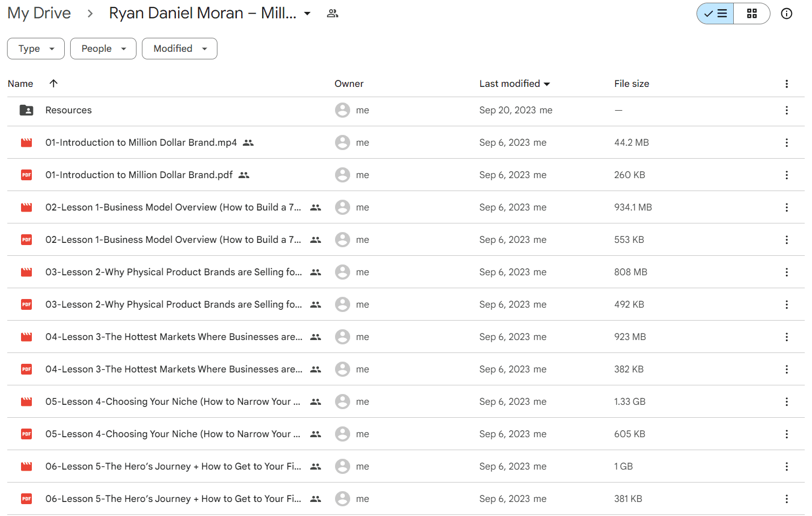Open more actions for 44.2 MB file
The height and width of the screenshot is (516, 812).
(x=787, y=142)
